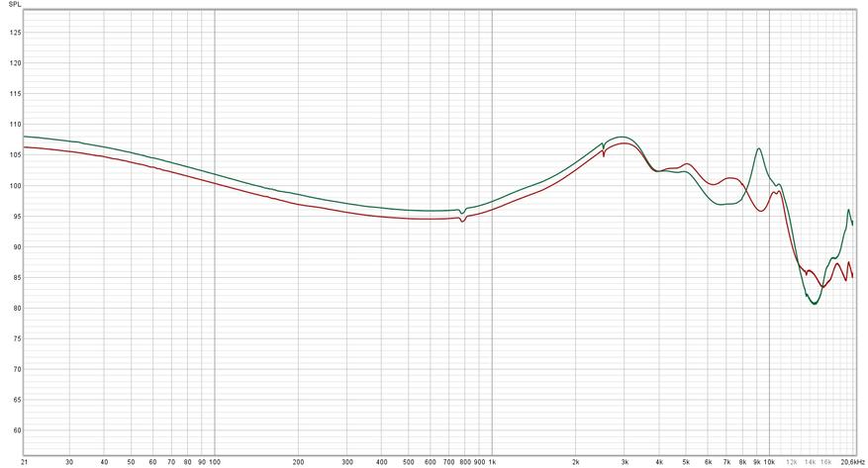The width and height of the screenshot is (868, 468).
Task: Select the 200 frequency axis label
Action: pos(298,462)
